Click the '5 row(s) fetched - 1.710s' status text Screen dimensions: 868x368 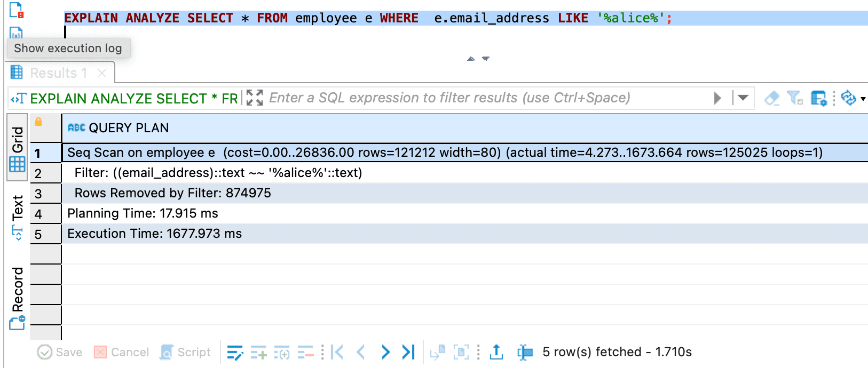pyautogui.click(x=617, y=352)
